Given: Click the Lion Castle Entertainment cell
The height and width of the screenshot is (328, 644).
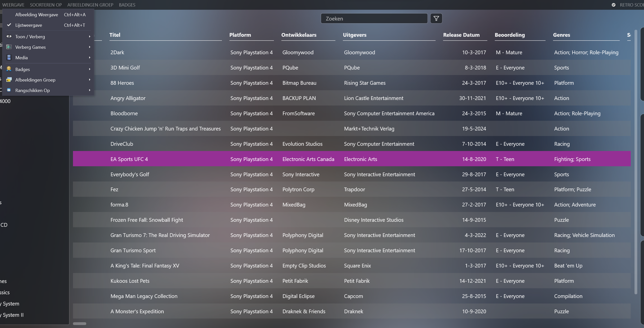Looking at the screenshot, I should [x=374, y=98].
